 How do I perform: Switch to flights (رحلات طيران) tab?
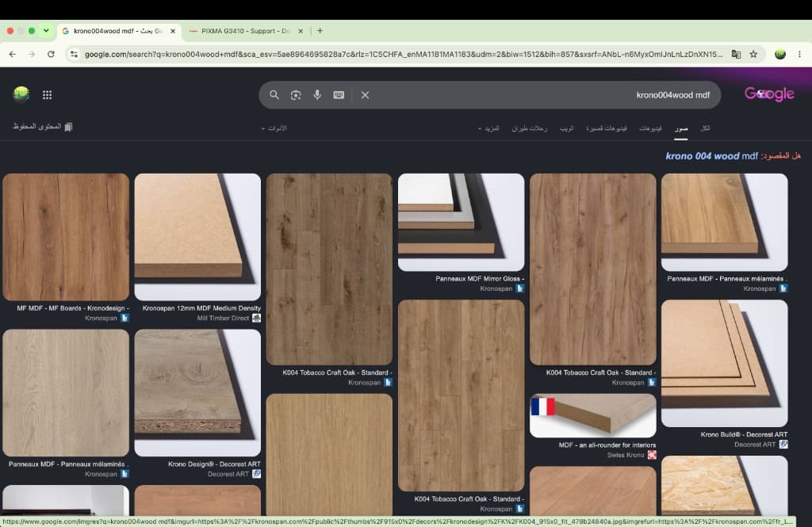529,128
